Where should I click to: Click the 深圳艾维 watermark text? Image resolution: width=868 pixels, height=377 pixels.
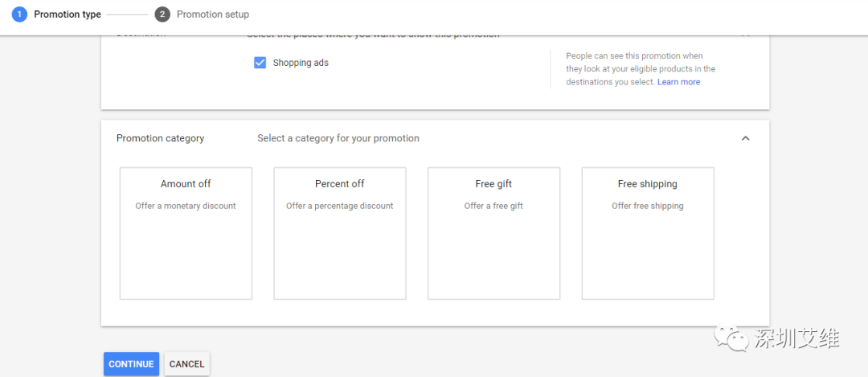tap(796, 338)
